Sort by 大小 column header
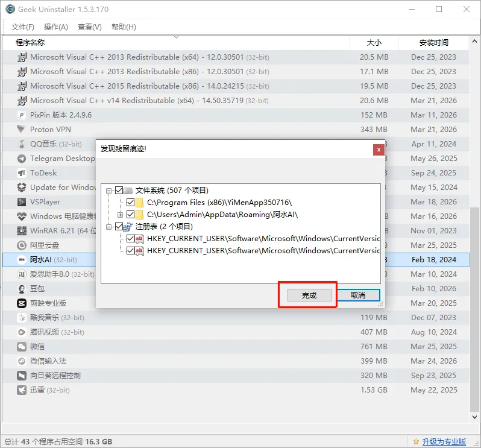The image size is (481, 448). pyautogui.click(x=374, y=42)
